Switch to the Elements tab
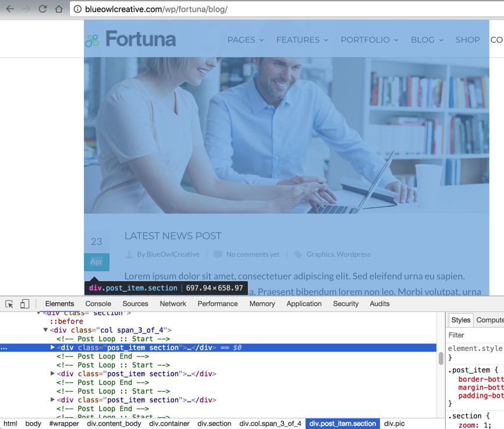The image size is (504, 429). (59, 304)
